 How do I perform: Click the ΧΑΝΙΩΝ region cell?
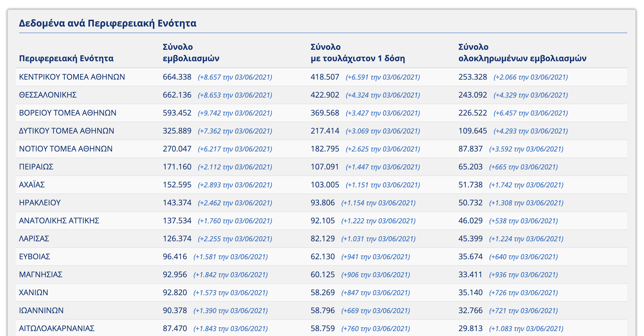(x=33, y=293)
